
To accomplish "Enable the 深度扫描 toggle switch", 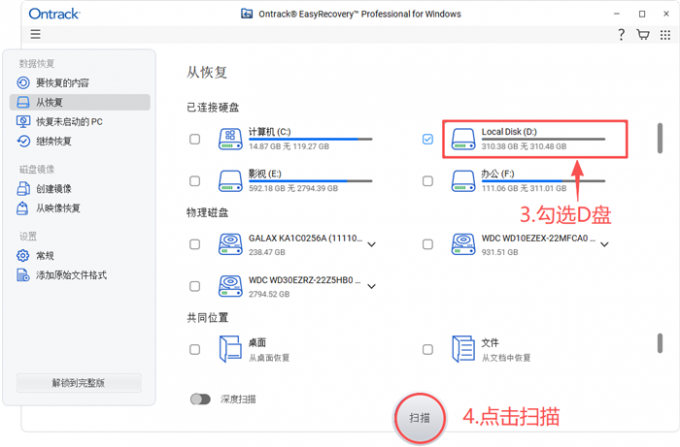I will coord(200,399).
